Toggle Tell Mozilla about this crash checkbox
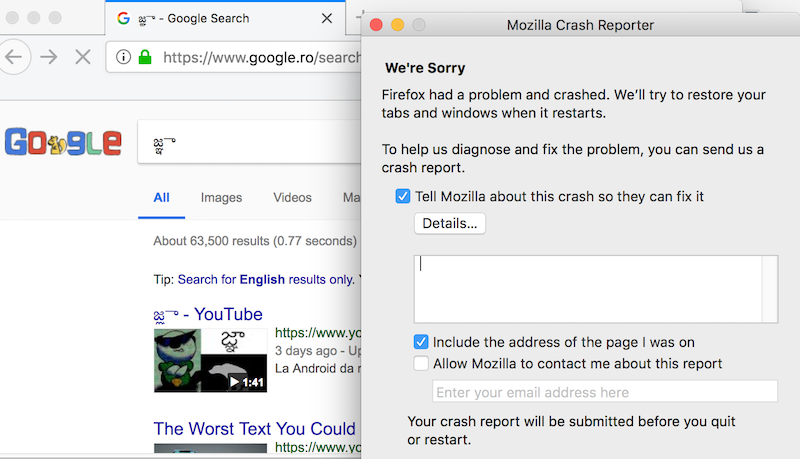800x459 pixels. tap(403, 196)
